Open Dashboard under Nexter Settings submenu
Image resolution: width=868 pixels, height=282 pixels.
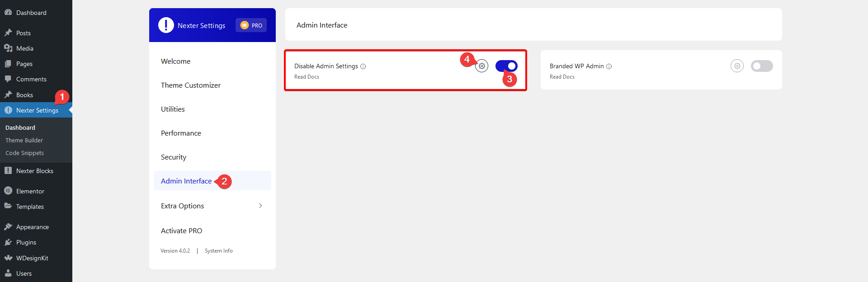pyautogui.click(x=20, y=127)
